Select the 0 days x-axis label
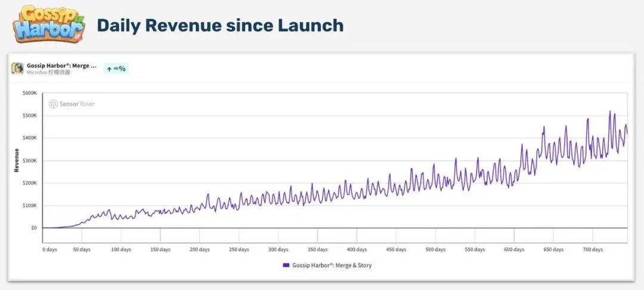This screenshot has height=290, width=644. coord(50,250)
